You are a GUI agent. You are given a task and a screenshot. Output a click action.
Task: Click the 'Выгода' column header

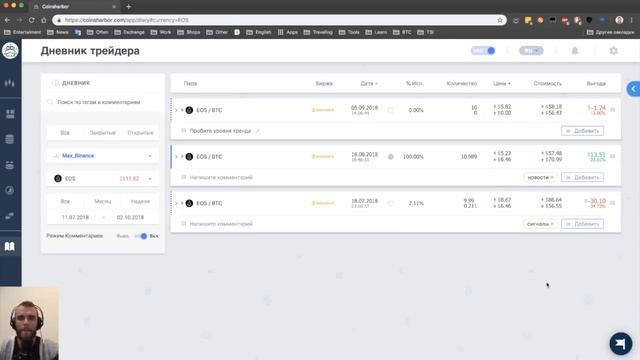coord(596,83)
